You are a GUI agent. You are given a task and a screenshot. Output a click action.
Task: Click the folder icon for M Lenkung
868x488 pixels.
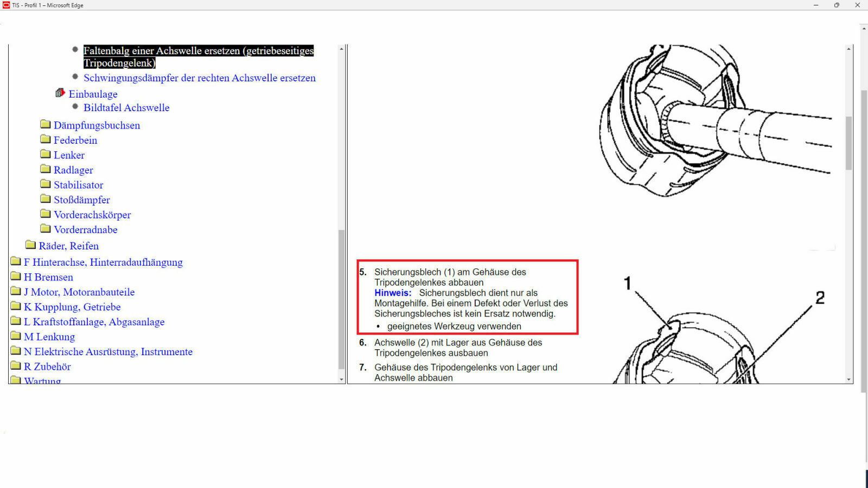16,336
